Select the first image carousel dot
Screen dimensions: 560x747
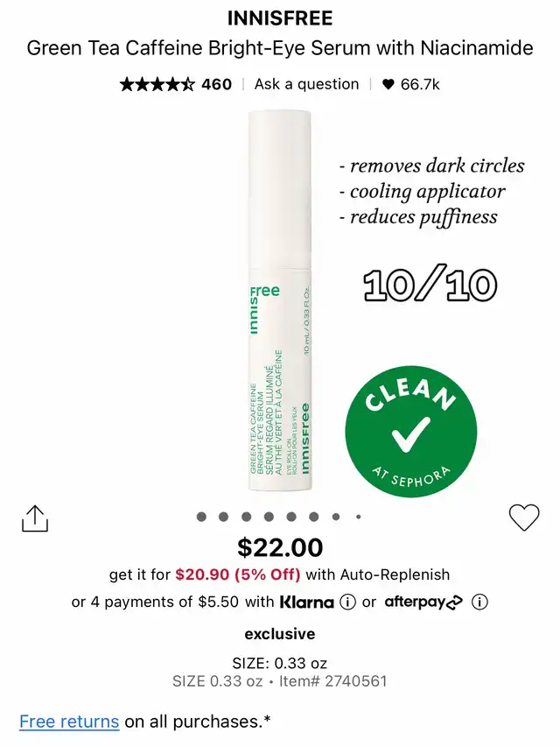tap(201, 517)
